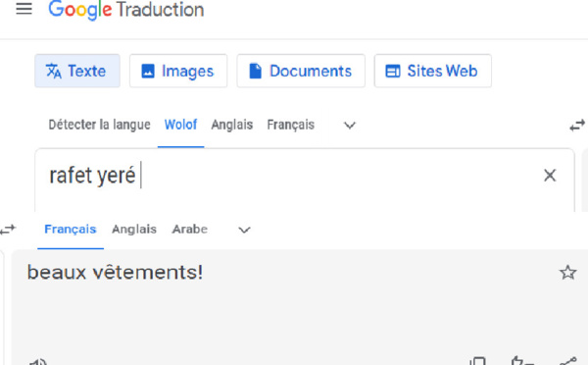Choose Sites Web translation mode
Image resolution: width=588 pixels, height=365 pixels.
(x=433, y=71)
